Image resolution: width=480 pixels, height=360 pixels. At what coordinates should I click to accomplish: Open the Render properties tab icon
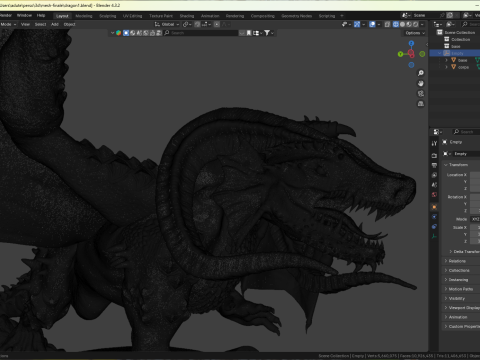(434, 155)
